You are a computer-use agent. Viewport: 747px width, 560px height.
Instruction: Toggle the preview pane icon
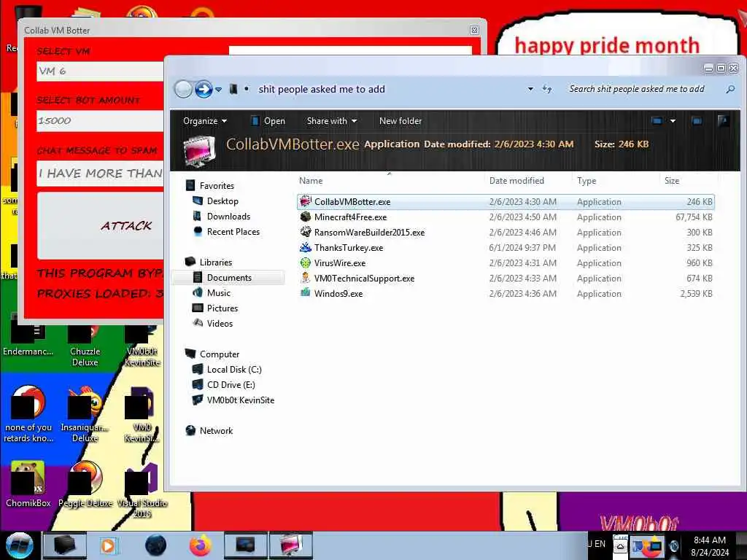click(x=697, y=121)
